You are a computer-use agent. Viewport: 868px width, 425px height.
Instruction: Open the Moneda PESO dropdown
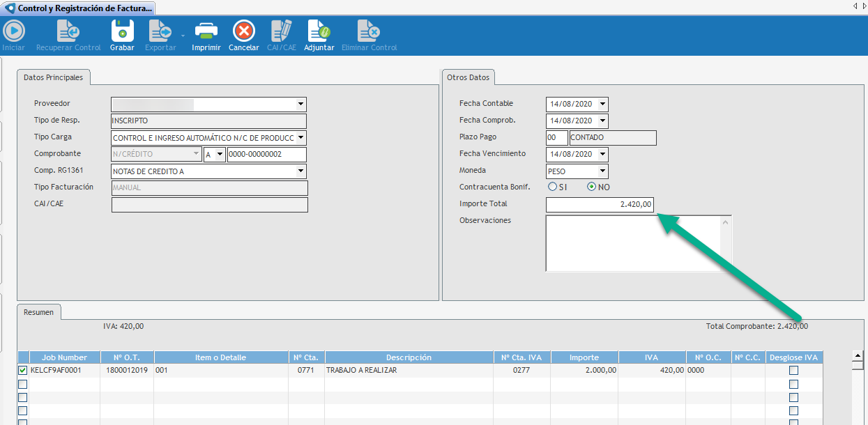pyautogui.click(x=602, y=171)
